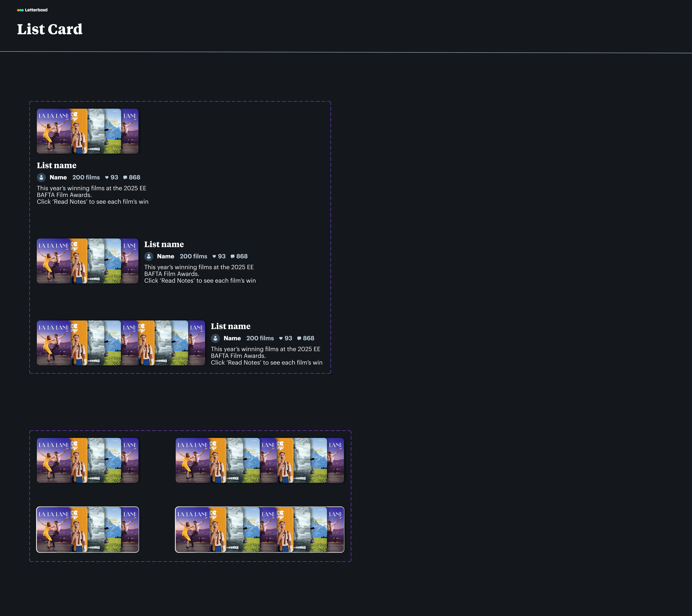Viewport: 692px width, 616px height.
Task: Click the heart icon in the stacked list card
Action: 107,177
